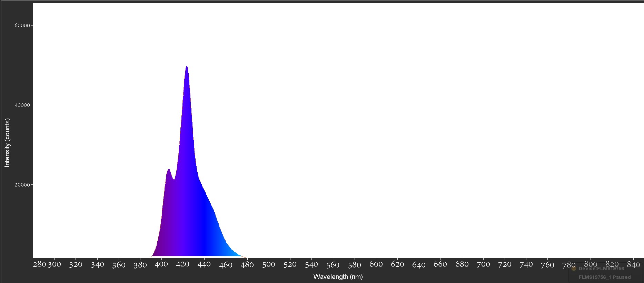Click the smaller spectrum peak near 406 nm
Image resolution: width=644 pixels, height=283 pixels.
coord(169,170)
